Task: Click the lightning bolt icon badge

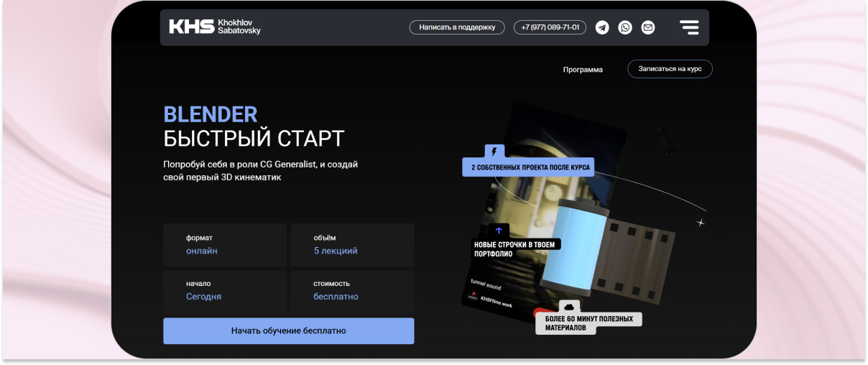Action: pos(494,152)
